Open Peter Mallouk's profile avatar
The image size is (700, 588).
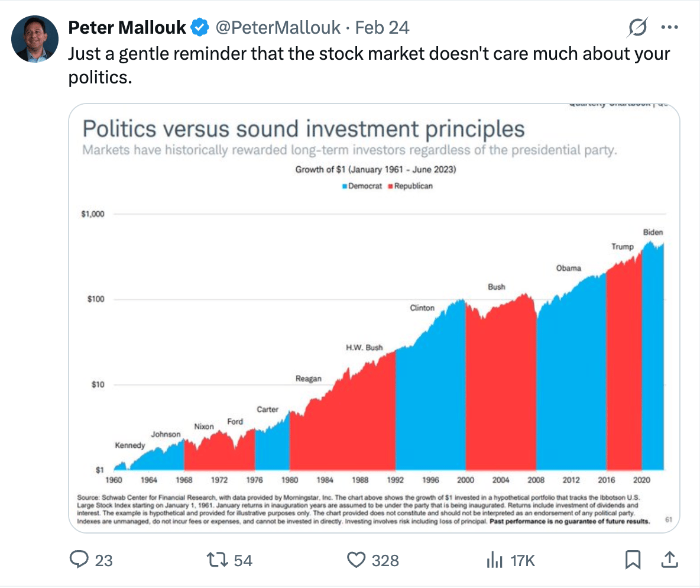(x=35, y=39)
